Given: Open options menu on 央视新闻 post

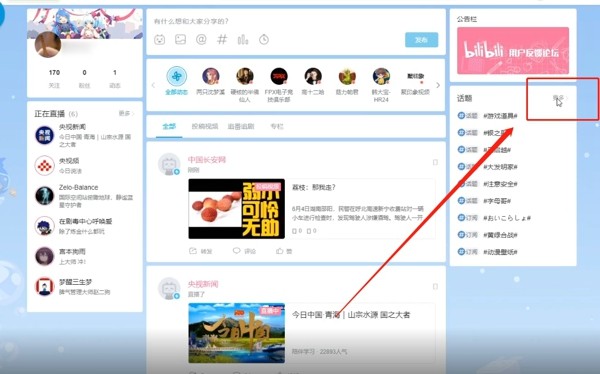Looking at the screenshot, I should tap(435, 286).
